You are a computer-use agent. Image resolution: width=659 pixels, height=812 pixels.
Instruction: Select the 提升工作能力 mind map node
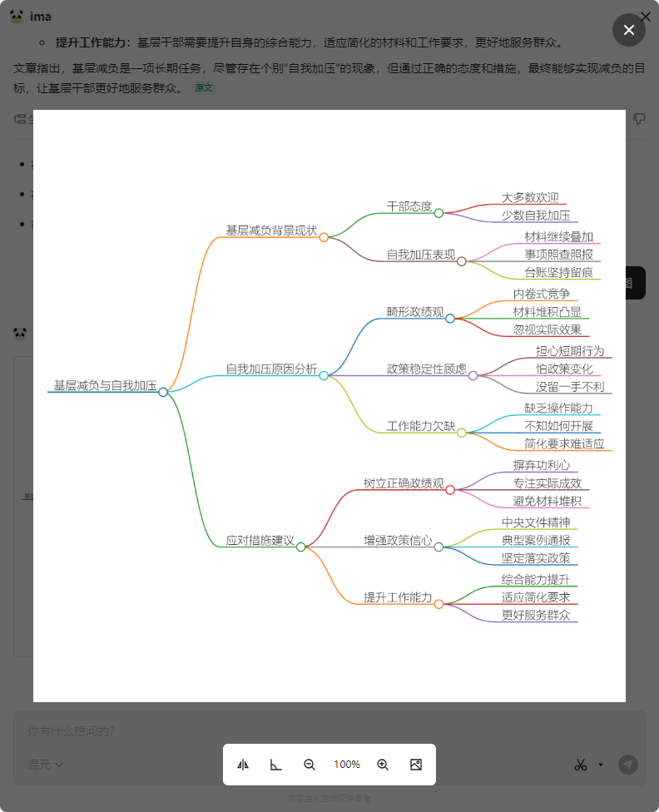click(x=398, y=597)
